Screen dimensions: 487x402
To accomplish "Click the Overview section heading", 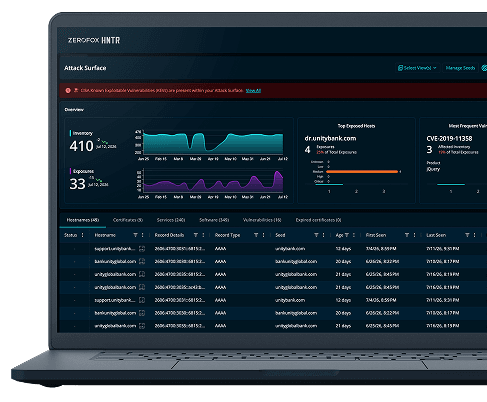I will [x=74, y=110].
